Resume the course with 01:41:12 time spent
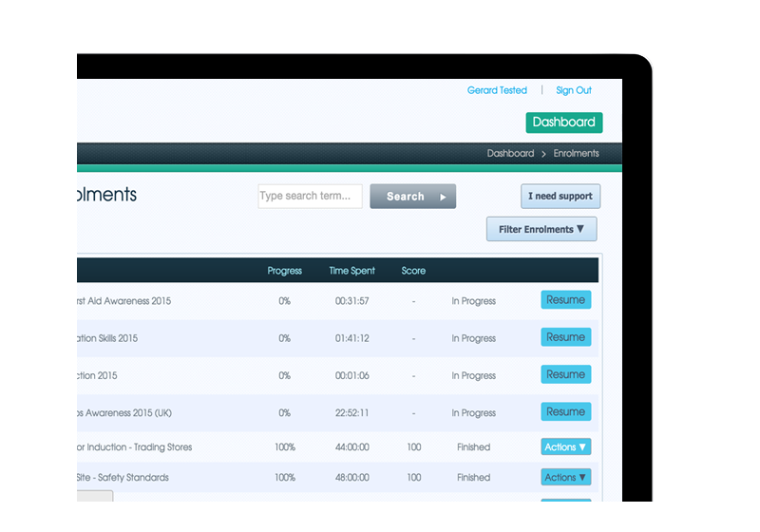The height and width of the screenshot is (532, 760). (x=565, y=337)
